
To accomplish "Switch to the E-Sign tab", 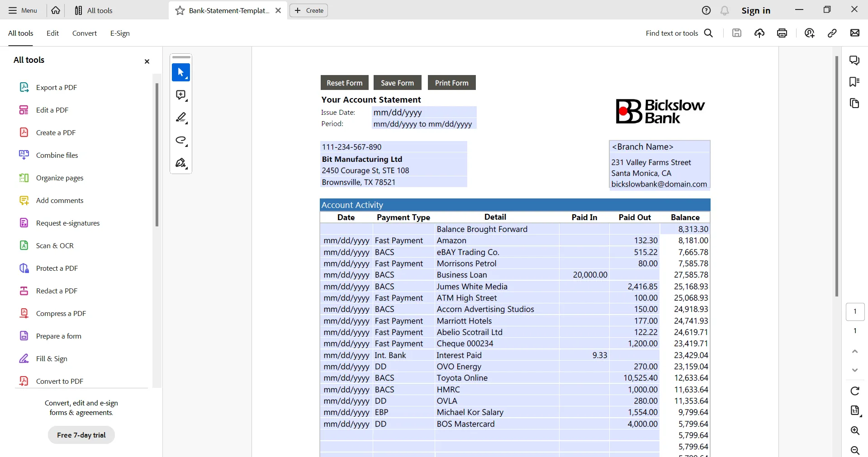I will 119,33.
